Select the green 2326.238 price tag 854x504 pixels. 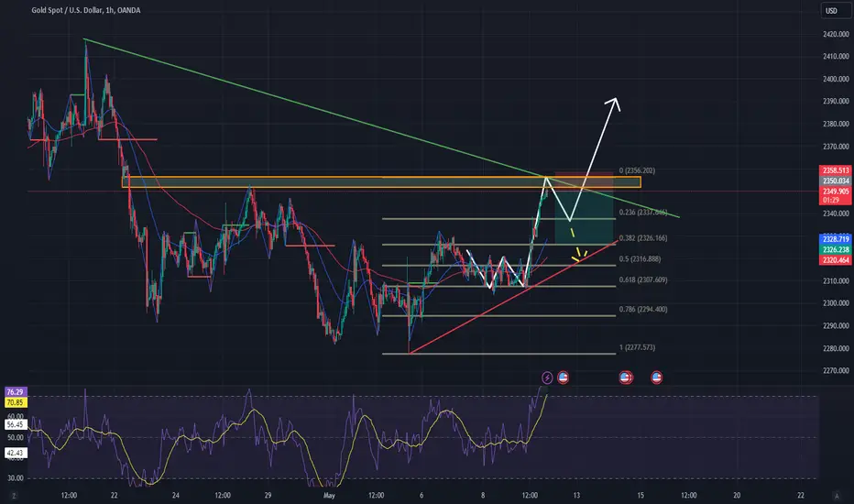pos(836,249)
